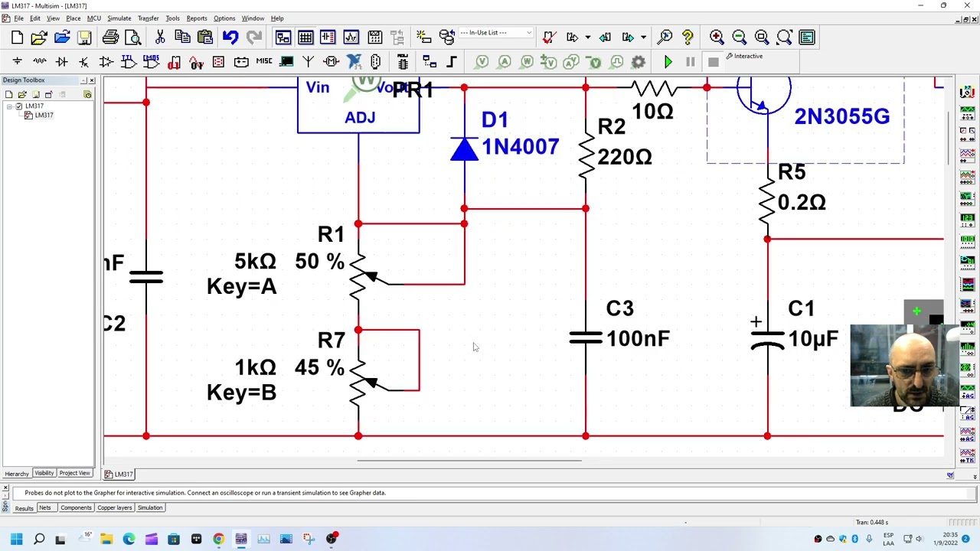
Task: Open the In-Use List dropdown
Action: pos(495,33)
